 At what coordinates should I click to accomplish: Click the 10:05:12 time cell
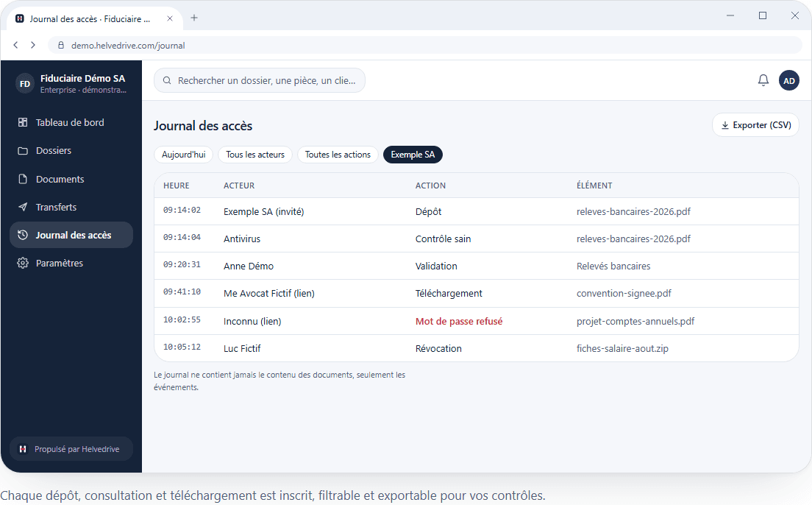pos(182,347)
